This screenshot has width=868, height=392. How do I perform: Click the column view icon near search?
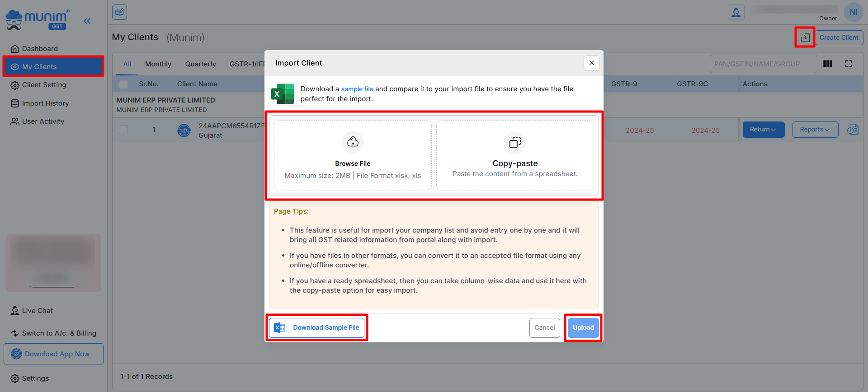[828, 64]
